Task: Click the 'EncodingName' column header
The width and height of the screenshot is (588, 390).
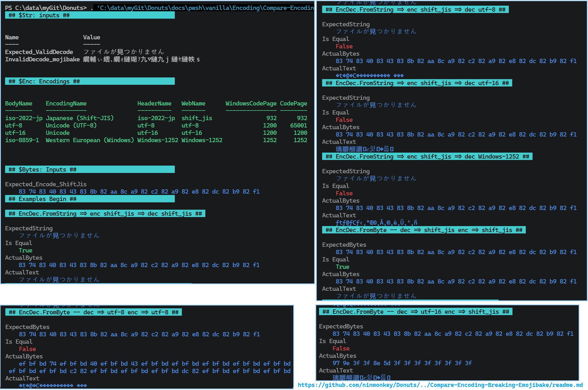Action: pos(66,103)
